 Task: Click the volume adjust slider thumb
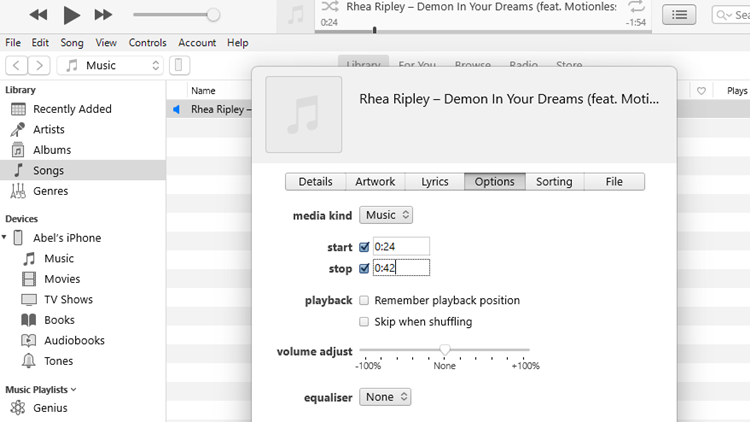point(445,350)
